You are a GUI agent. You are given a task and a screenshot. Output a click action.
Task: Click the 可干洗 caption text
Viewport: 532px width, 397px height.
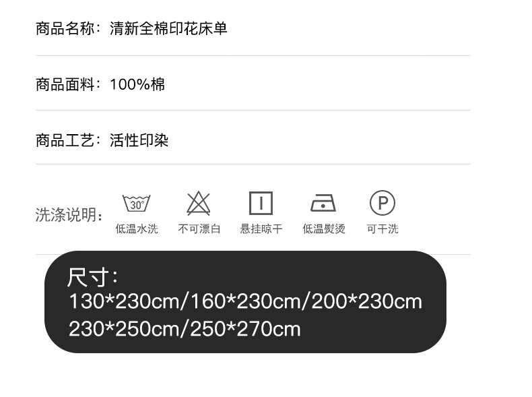[x=383, y=229]
